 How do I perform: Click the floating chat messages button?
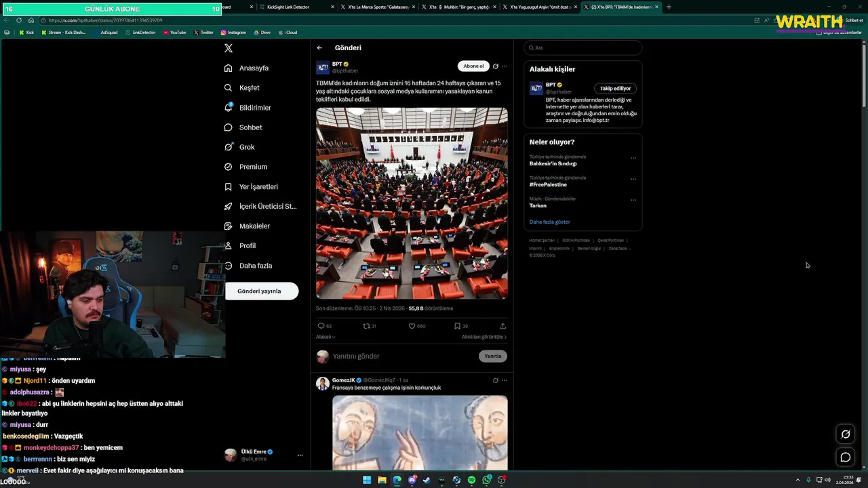point(846,457)
